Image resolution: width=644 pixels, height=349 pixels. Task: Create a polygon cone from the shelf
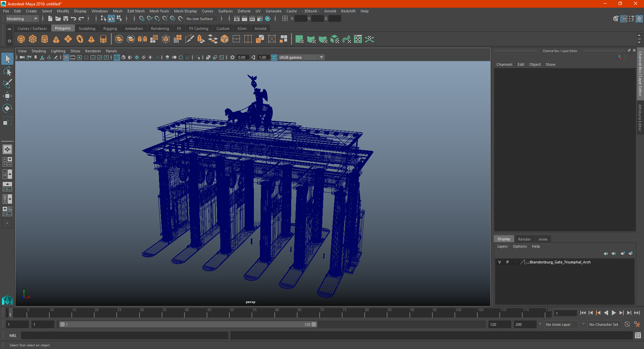click(56, 39)
